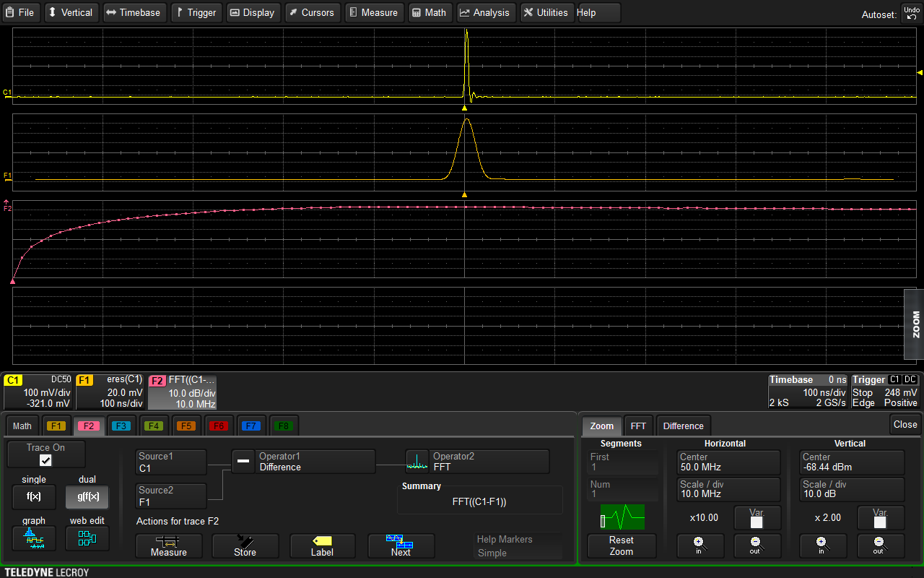The width and height of the screenshot is (924, 578).
Task: Switch to the F1 math tab
Action: (x=56, y=426)
